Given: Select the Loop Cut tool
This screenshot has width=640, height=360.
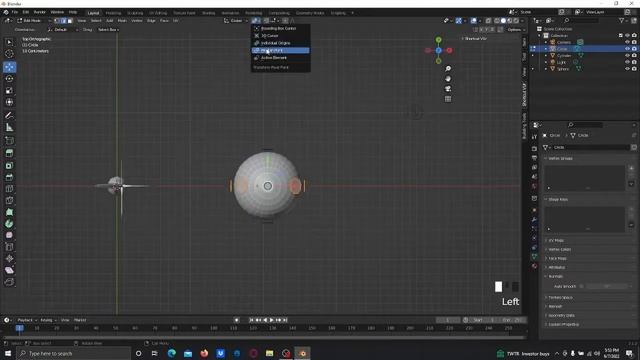Looking at the screenshot, I should pos(9,189).
